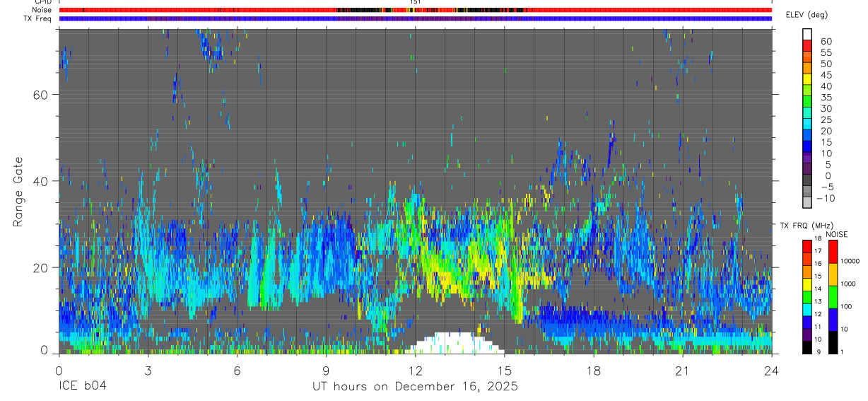Click the '6' tick on the UT hours axis

pos(237,370)
